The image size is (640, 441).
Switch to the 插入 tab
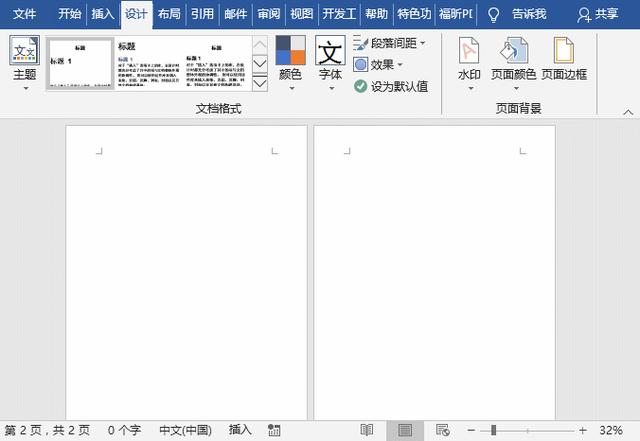pos(103,14)
